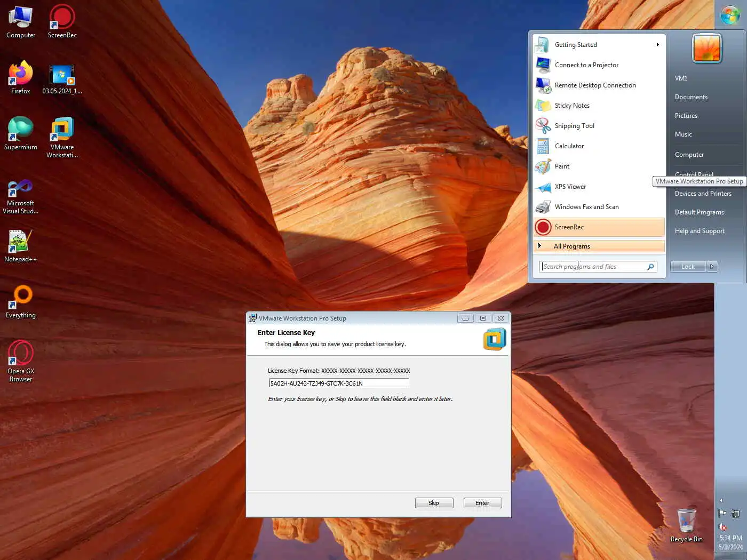The height and width of the screenshot is (560, 747).
Task: Open Connect to a Projector
Action: click(x=599, y=65)
